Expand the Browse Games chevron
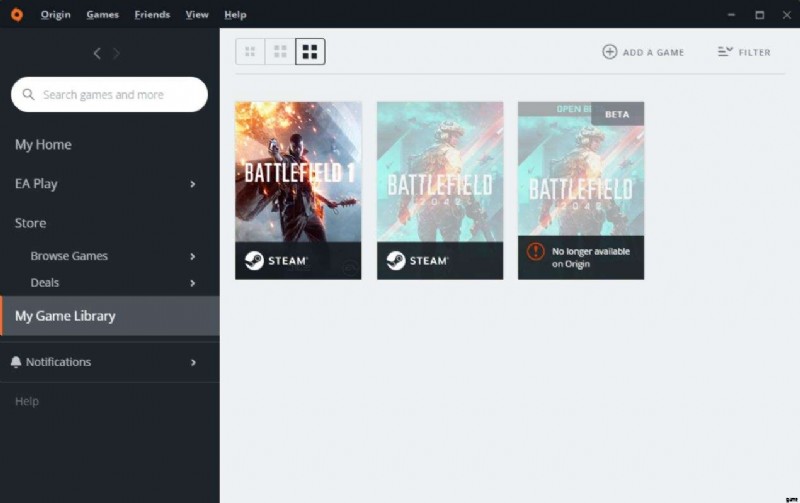 pos(192,256)
